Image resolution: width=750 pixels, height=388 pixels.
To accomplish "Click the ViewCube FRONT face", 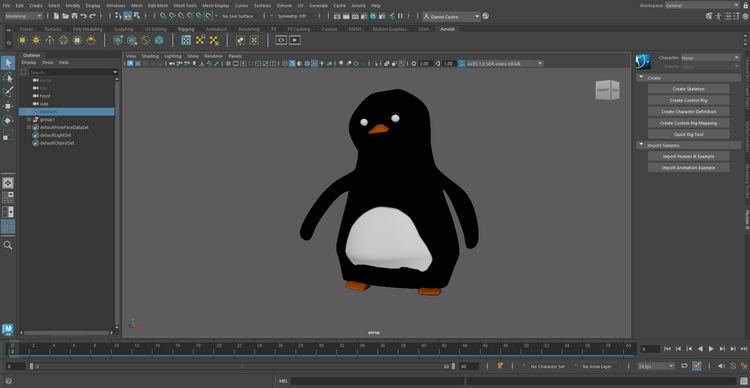I will click(x=603, y=90).
